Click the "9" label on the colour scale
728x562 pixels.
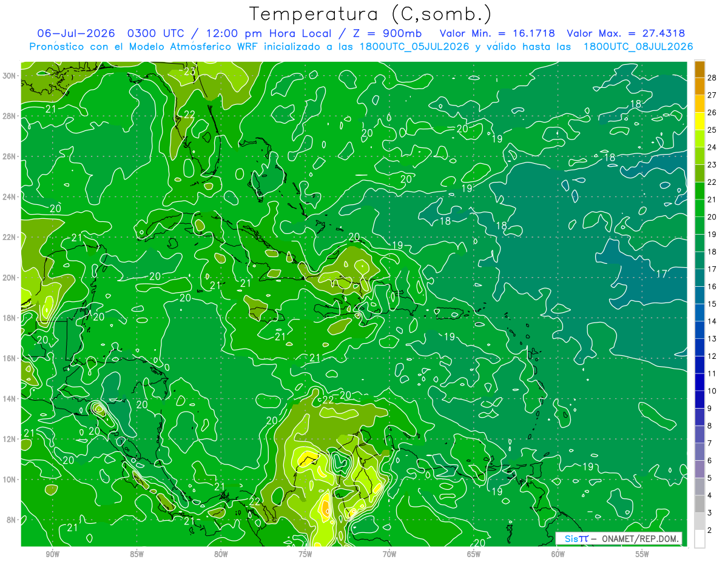coord(710,409)
